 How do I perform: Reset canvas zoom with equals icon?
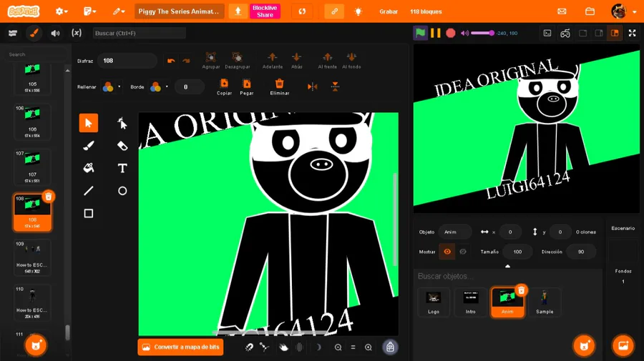coord(353,347)
